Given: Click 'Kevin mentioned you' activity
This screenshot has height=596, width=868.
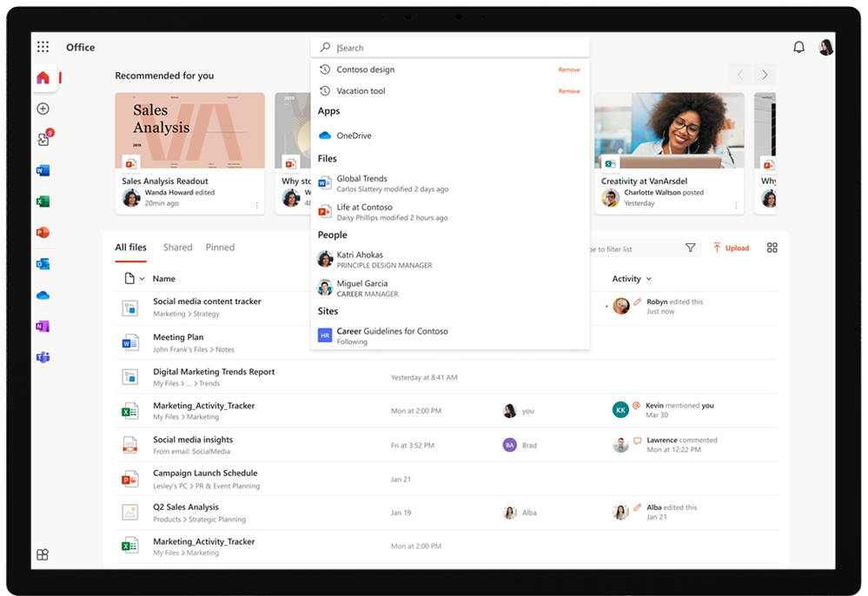Looking at the screenshot, I should coord(679,406).
